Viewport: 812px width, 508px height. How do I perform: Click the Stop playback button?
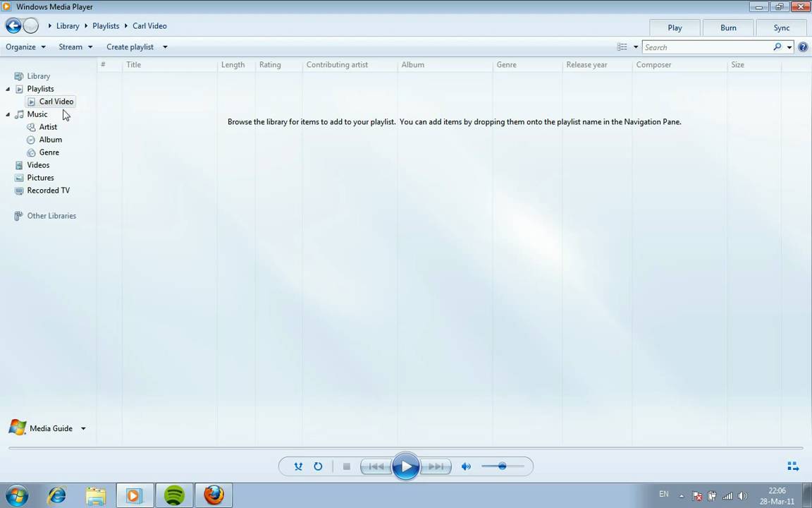click(347, 466)
